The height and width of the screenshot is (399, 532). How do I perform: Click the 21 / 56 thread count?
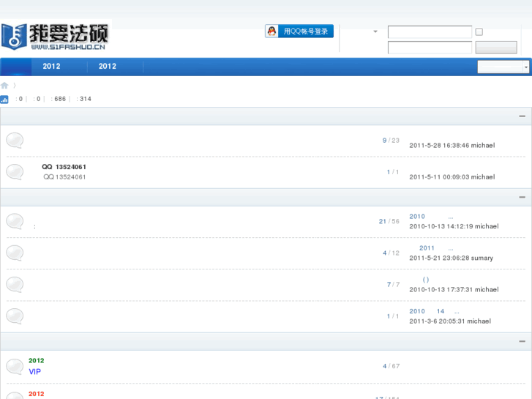click(x=389, y=221)
